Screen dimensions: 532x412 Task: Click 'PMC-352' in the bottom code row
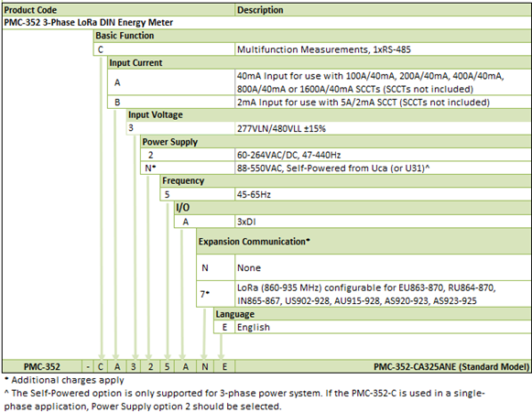pos(42,366)
